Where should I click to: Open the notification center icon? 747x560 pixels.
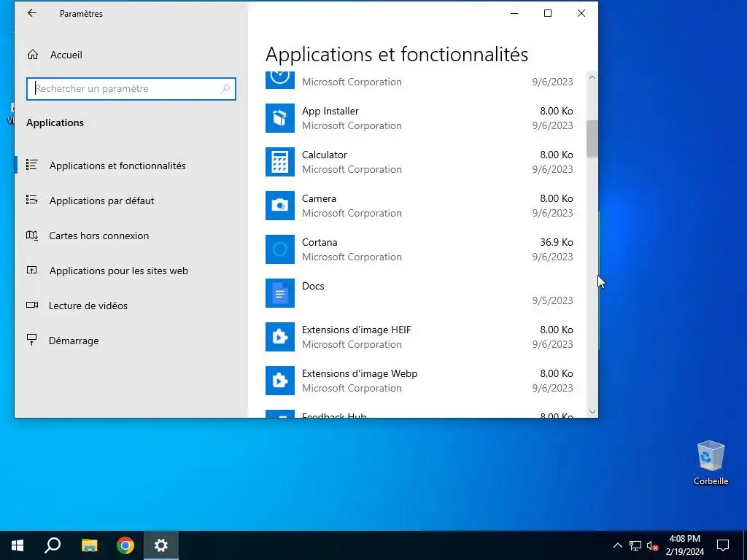(723, 545)
